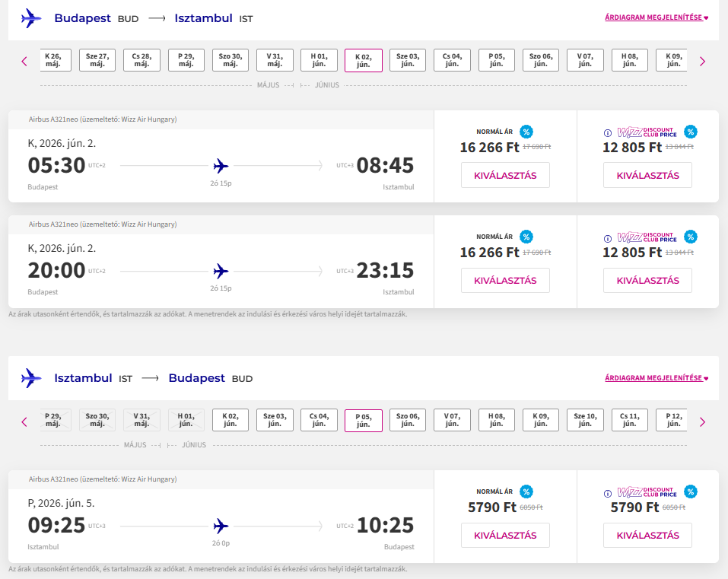The width and height of the screenshot is (728, 579).
Task: Select V 31, máj. outbound date tab
Action: pos(275,60)
